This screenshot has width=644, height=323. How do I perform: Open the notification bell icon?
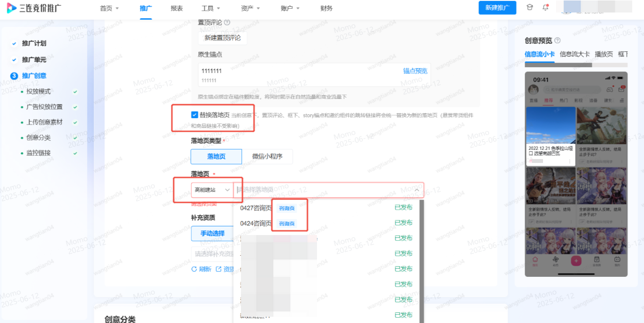(545, 8)
